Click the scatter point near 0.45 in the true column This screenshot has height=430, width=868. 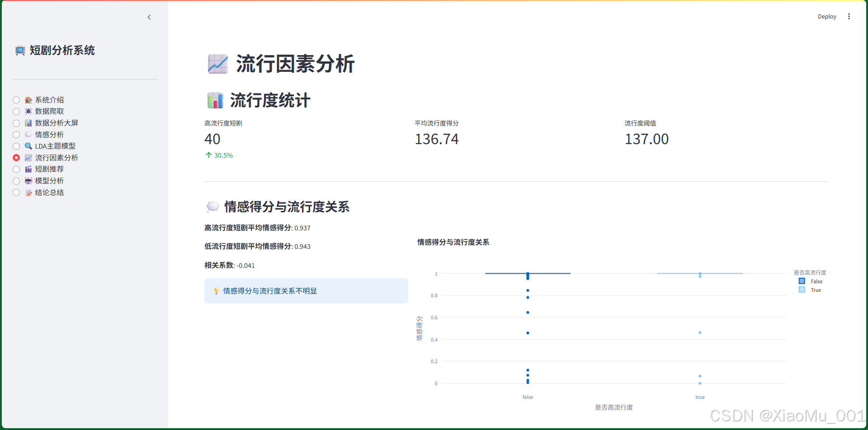click(x=700, y=332)
